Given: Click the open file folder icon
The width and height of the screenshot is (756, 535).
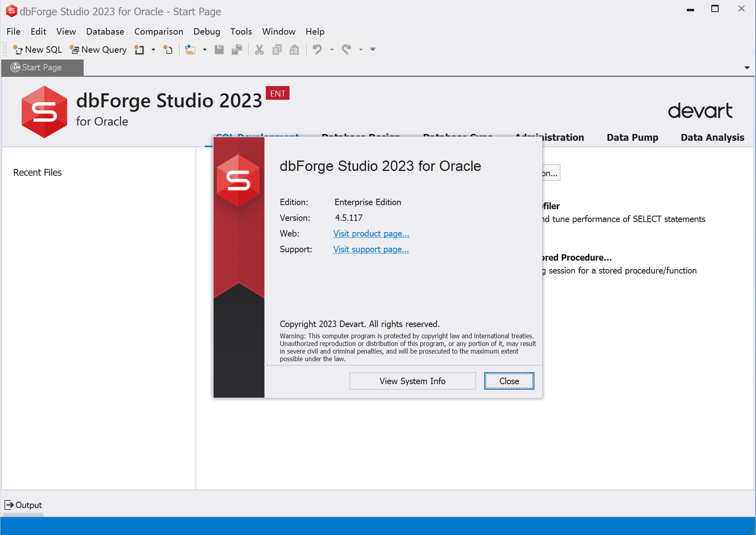Looking at the screenshot, I should pyautogui.click(x=190, y=49).
